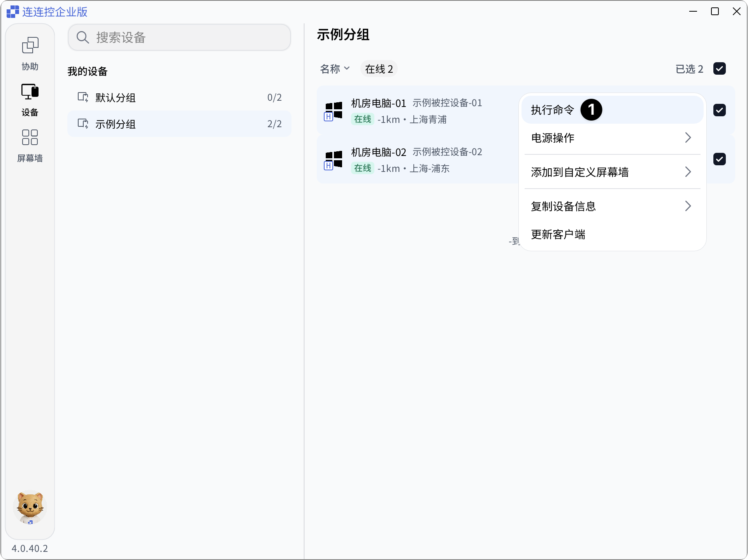Expand the 电源操作 submenu
The image size is (748, 560).
(x=612, y=138)
